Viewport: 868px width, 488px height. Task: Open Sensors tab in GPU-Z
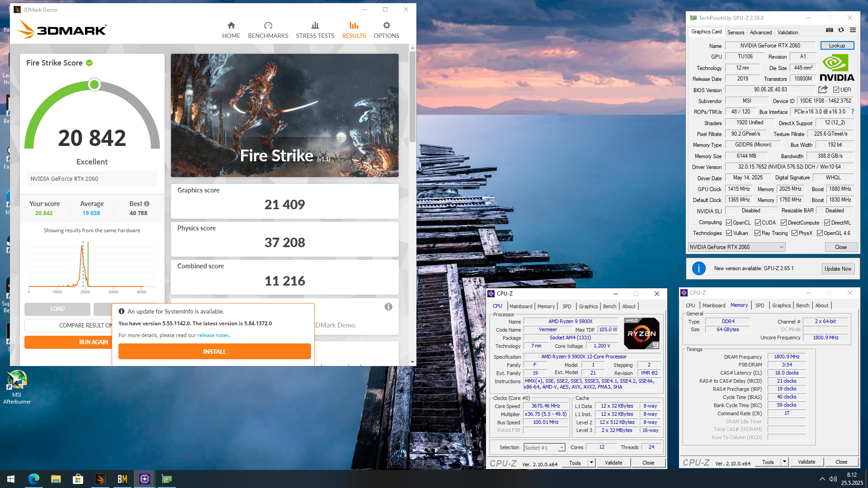click(736, 33)
